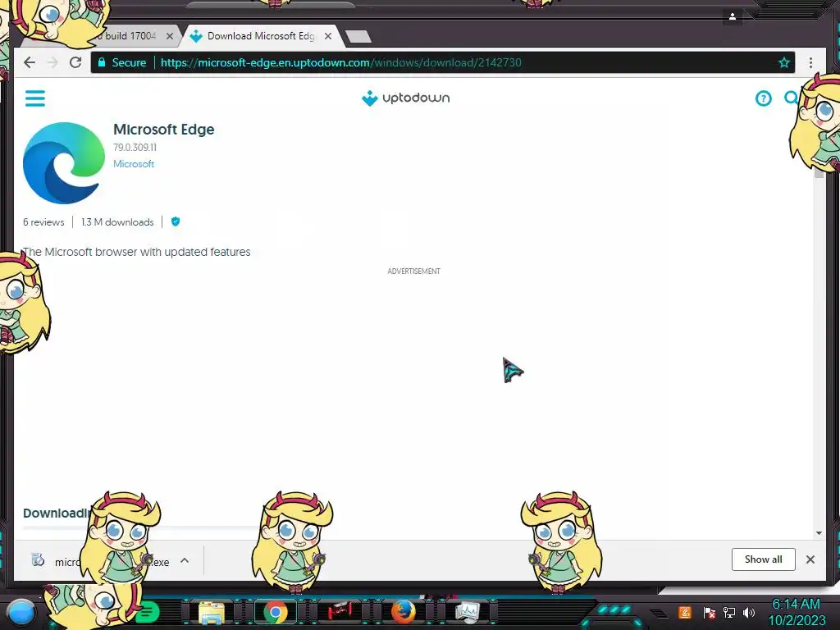Click the volume speaker tray icon
Viewport: 840px width, 630px height.
748,612
